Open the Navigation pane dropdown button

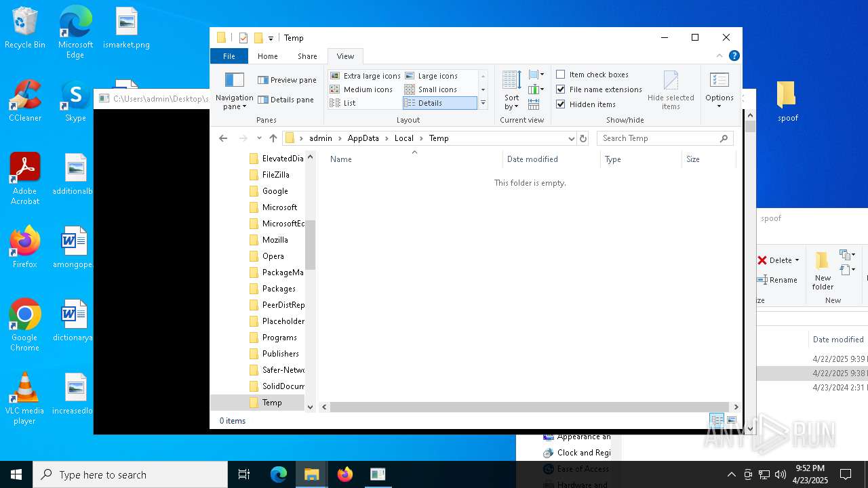pyautogui.click(x=234, y=91)
